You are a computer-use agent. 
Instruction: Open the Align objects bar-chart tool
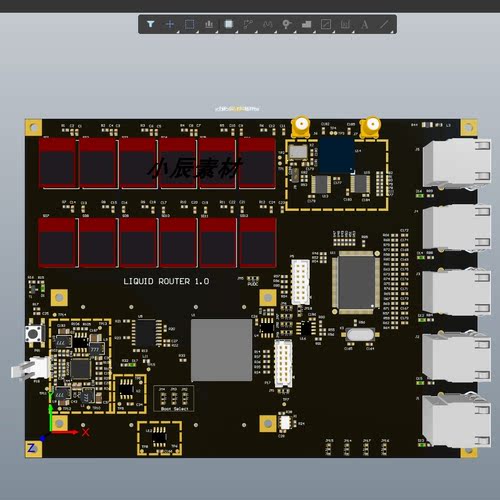pos(209,24)
